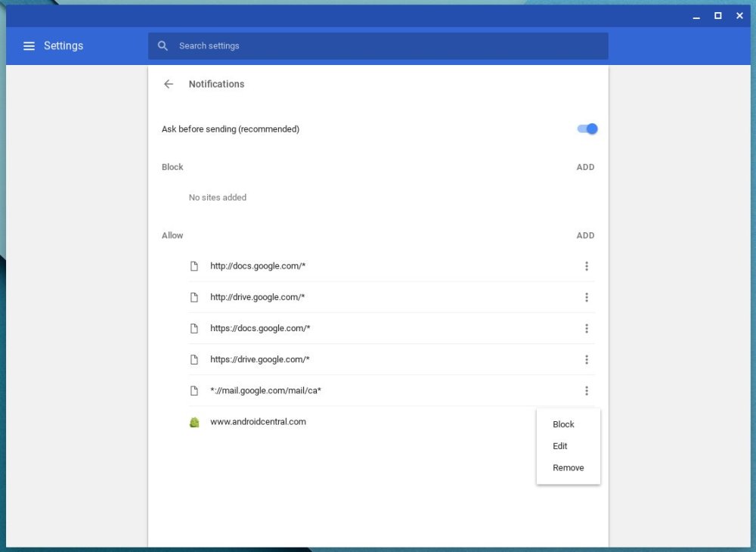Minimize the Settings window
Image resolution: width=756 pixels, height=552 pixels.
[x=696, y=17]
